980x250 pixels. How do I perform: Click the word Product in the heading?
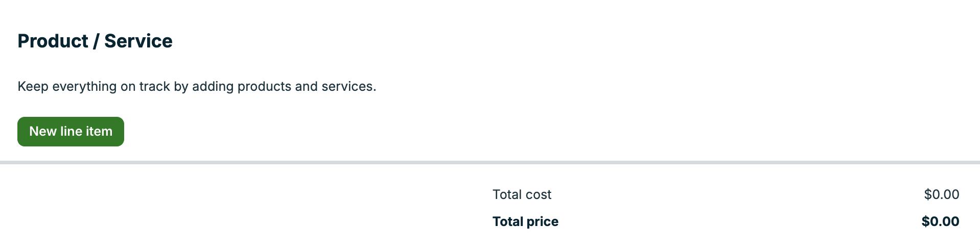53,41
